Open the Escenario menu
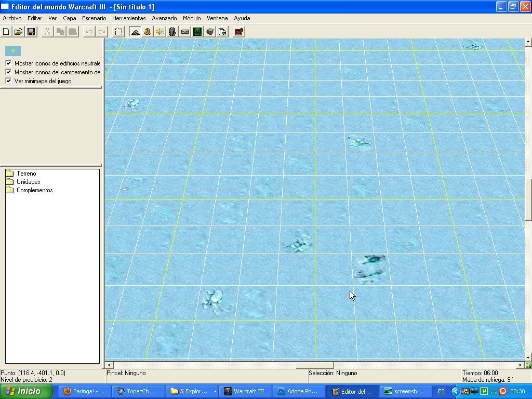The image size is (532, 399). click(x=95, y=18)
